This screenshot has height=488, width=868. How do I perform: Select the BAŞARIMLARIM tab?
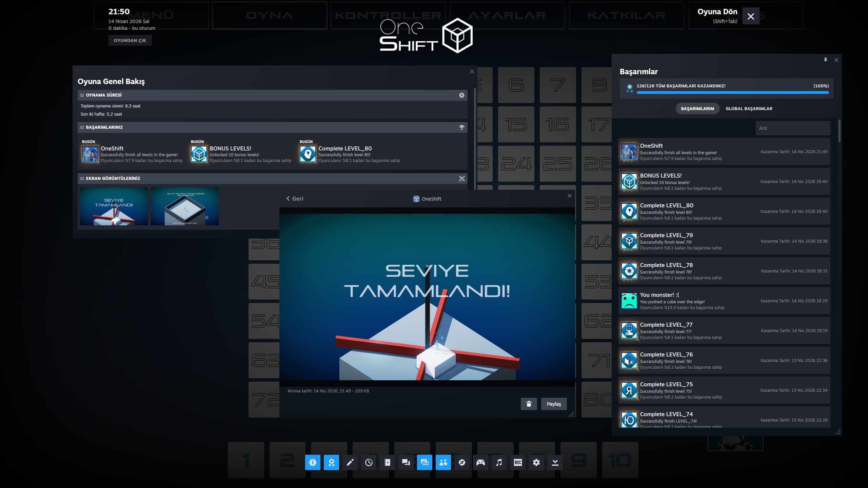[697, 109]
